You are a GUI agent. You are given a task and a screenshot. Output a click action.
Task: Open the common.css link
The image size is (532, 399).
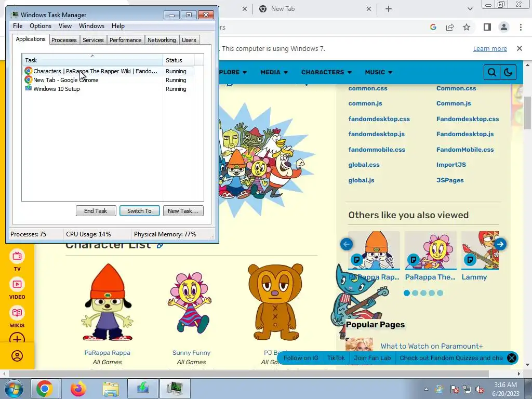coord(368,88)
